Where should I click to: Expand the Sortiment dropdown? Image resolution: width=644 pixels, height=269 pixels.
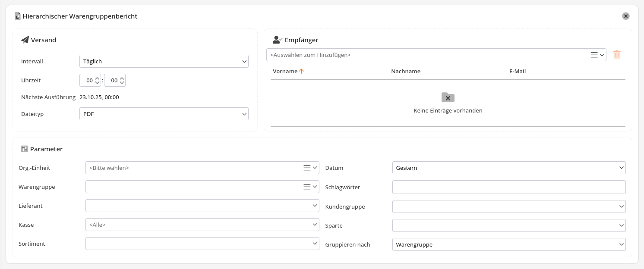coord(202,244)
